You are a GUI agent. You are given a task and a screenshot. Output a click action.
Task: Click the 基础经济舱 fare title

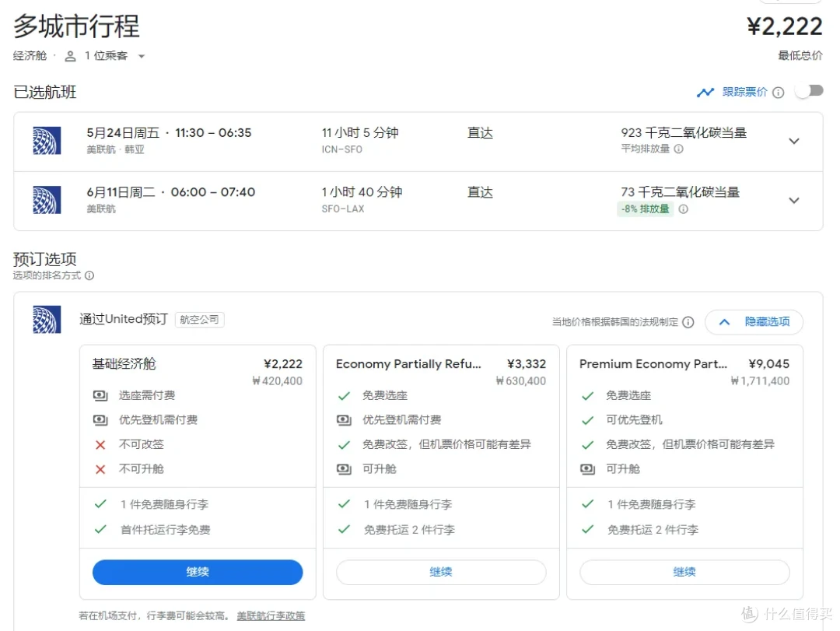coord(124,363)
